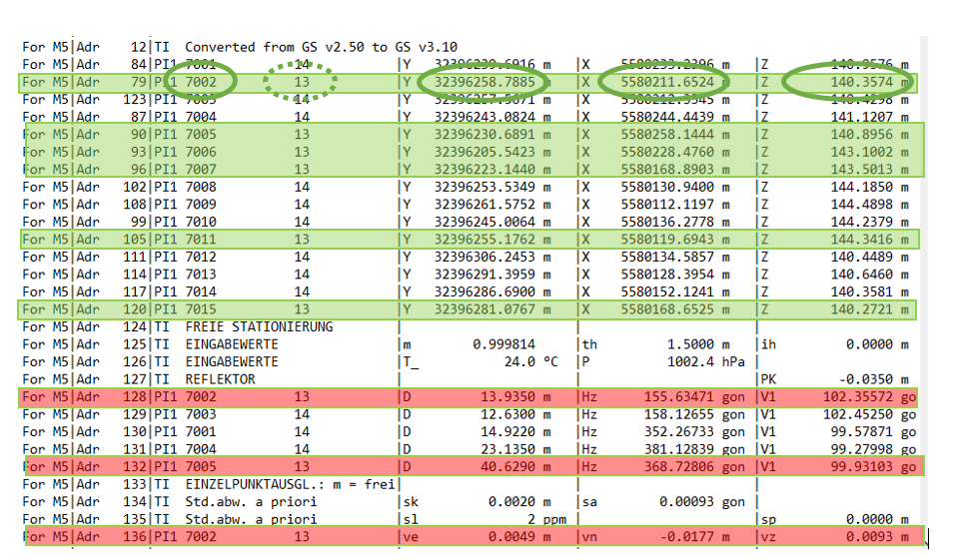Click Hz value 352.26733 gon

coord(694,432)
